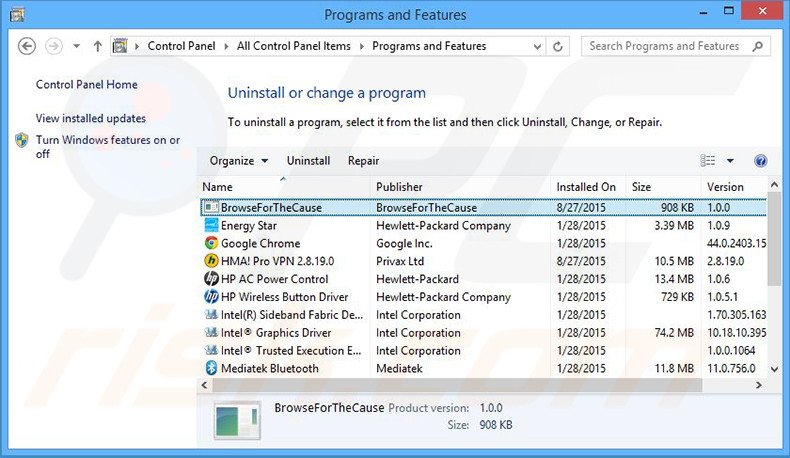Open the recent locations dropdown arrow
Image resolution: width=790 pixels, height=458 pixels.
click(x=77, y=46)
